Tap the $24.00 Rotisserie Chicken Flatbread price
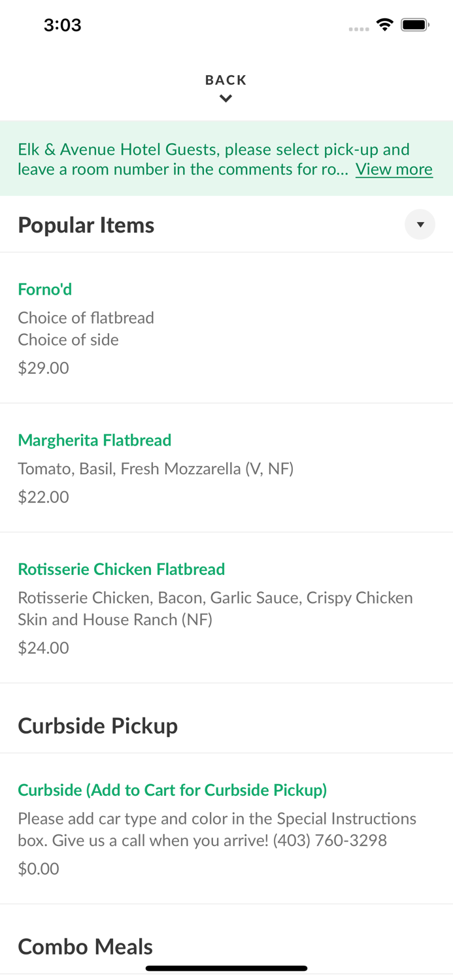This screenshot has height=980, width=453. click(43, 647)
